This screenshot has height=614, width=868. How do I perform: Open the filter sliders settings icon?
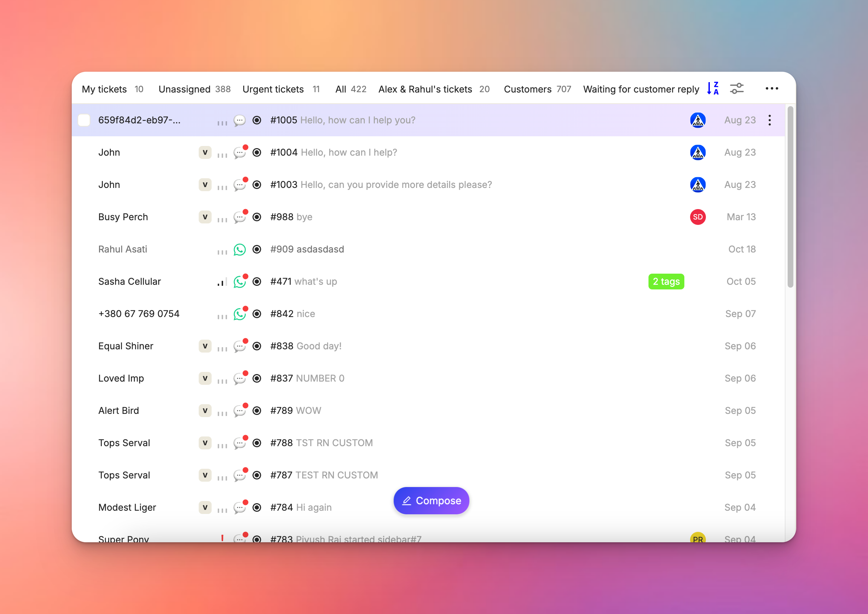pyautogui.click(x=736, y=89)
